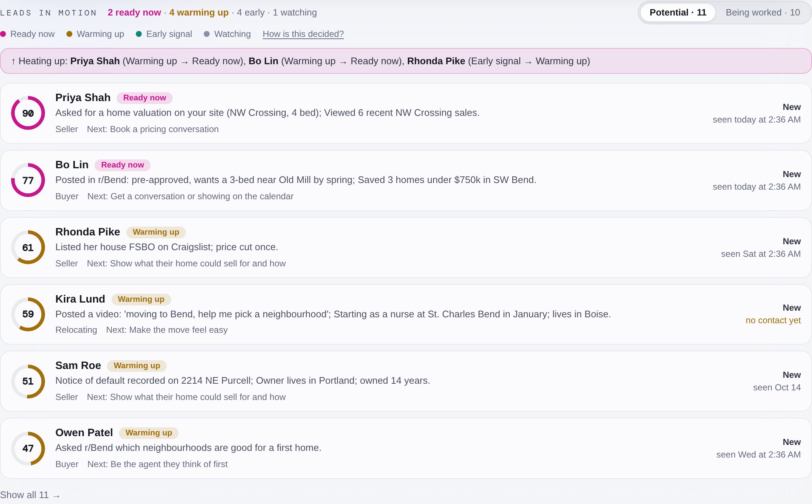Click the '1 watching' summary count
This screenshot has height=504, width=812.
(x=295, y=13)
